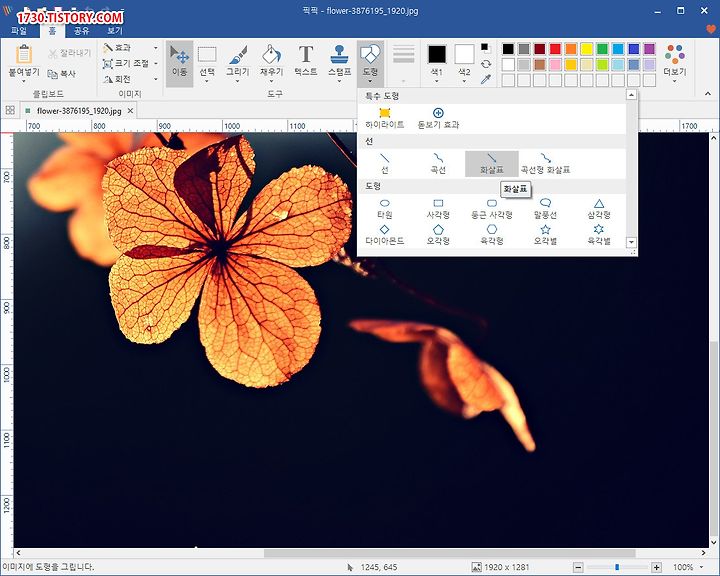The image size is (720, 576).
Task: Select the Five-point Star (오각별) shape
Action: [x=546, y=235]
